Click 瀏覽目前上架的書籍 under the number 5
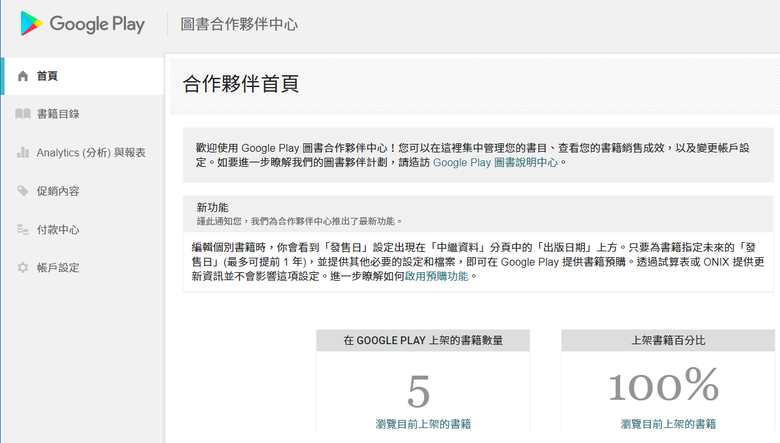 423,424
